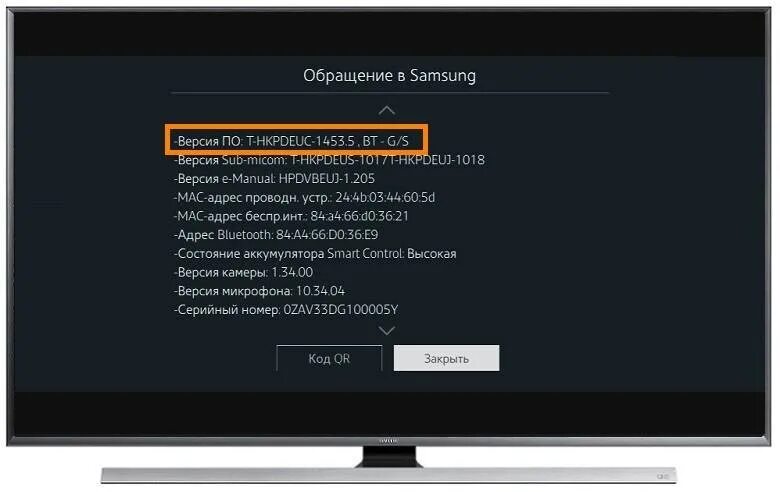780x492 pixels.
Task: Click the MAC-адрес проводн. устр. entry
Action: pos(304,197)
